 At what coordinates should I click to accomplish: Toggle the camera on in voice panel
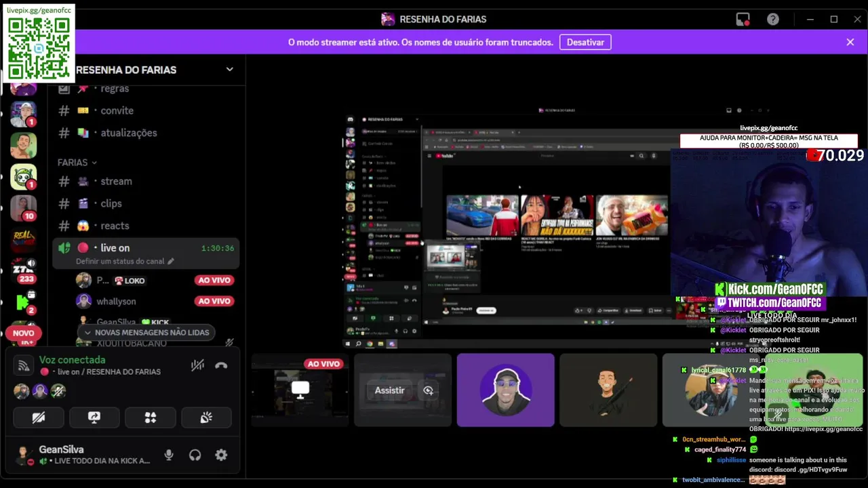pyautogui.click(x=39, y=418)
